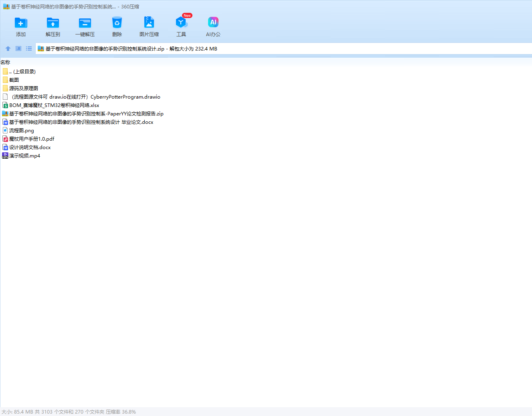Select the 截图 folder
The image size is (532, 416).
11,80
